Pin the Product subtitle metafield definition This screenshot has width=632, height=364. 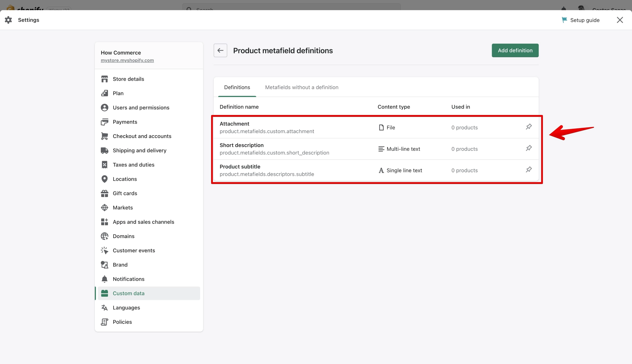[x=528, y=170]
